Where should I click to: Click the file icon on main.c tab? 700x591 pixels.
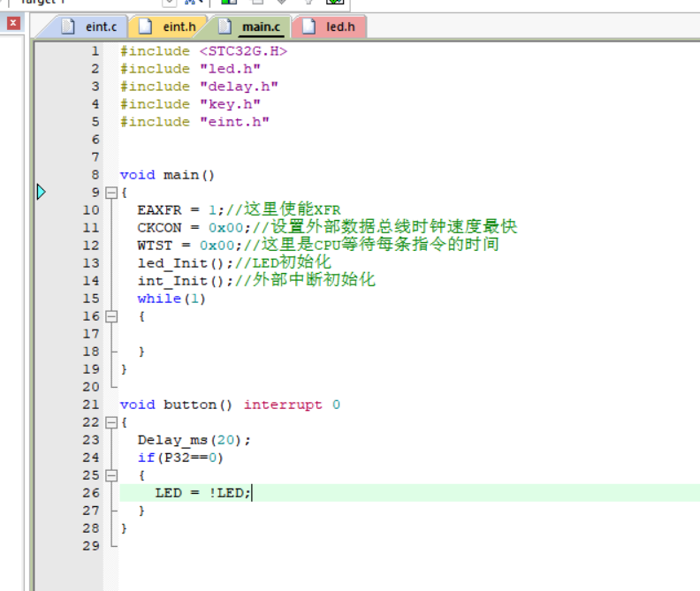(225, 27)
